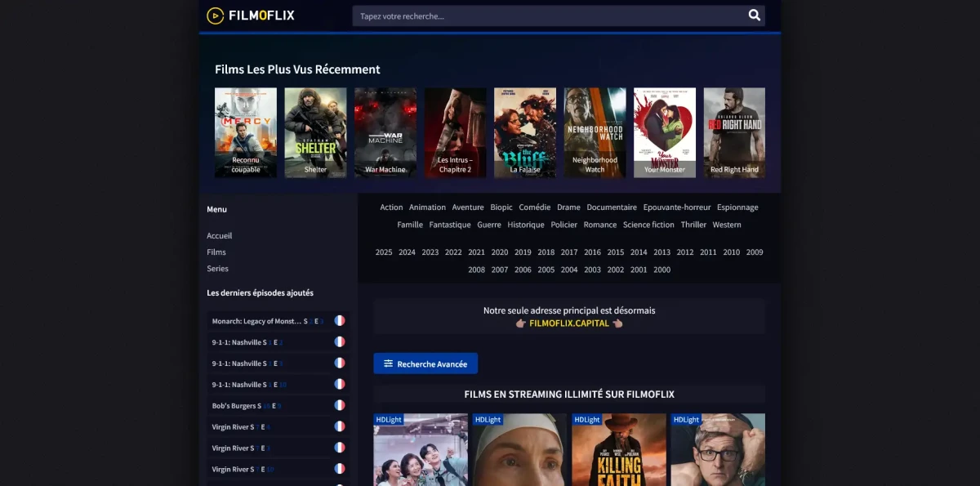980x486 pixels.
Task: Choose the Comédie genre
Action: click(x=535, y=207)
